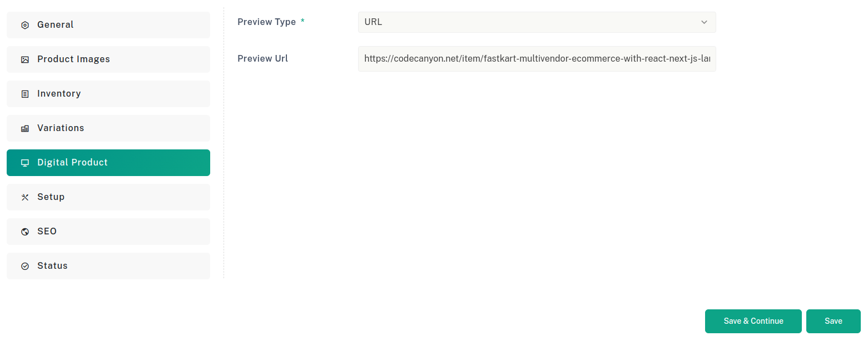This screenshot has width=868, height=341.
Task: Open the Product Images tab
Action: [x=108, y=59]
